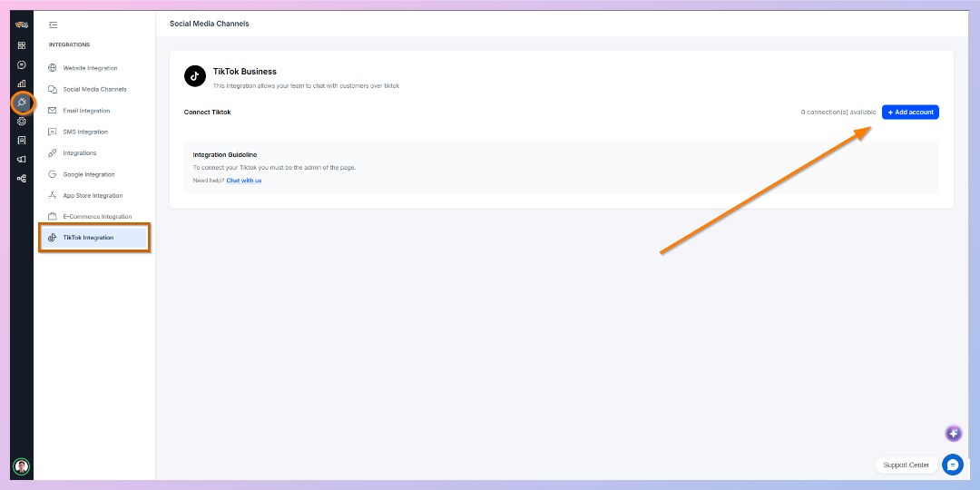Select Google Integration in sidebar
This screenshot has width=980, height=490.
[93, 174]
